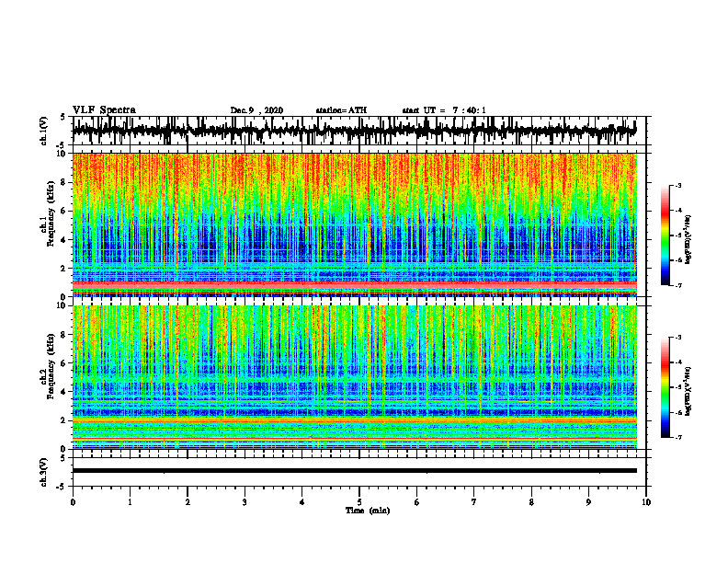
Task: Click the "-3" label on the ch.1 color bar
Action: point(678,185)
